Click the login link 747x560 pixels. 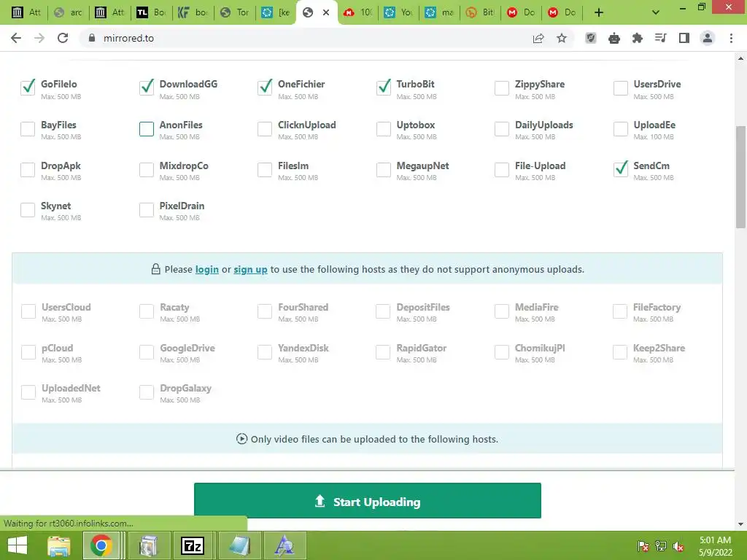point(206,270)
